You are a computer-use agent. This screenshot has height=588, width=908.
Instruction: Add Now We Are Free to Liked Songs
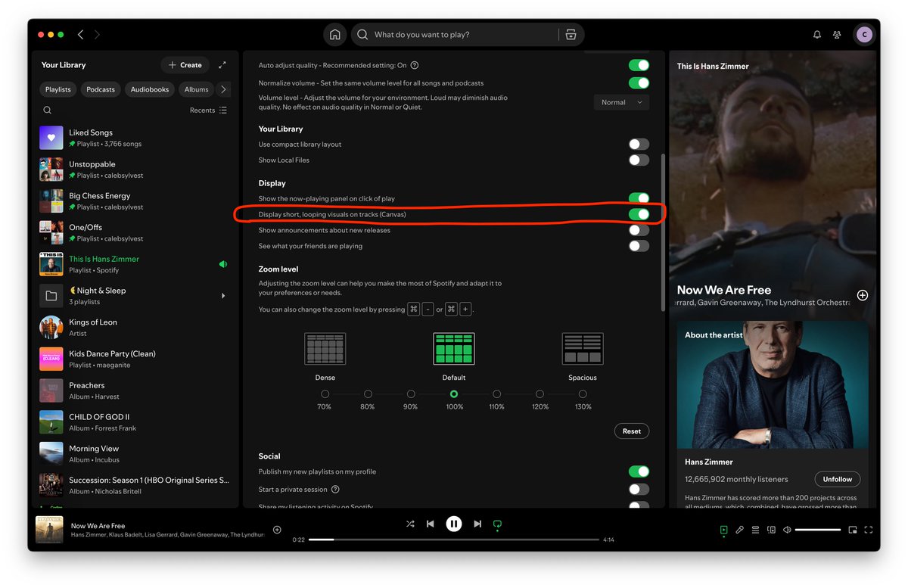point(863,295)
